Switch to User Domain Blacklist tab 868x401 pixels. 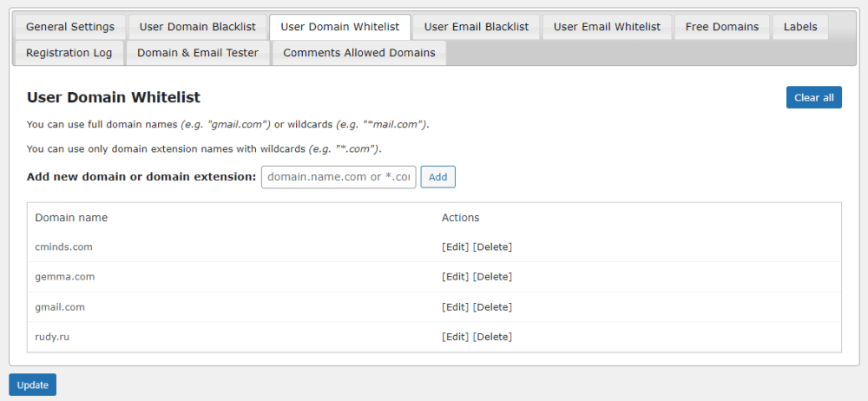tap(197, 27)
